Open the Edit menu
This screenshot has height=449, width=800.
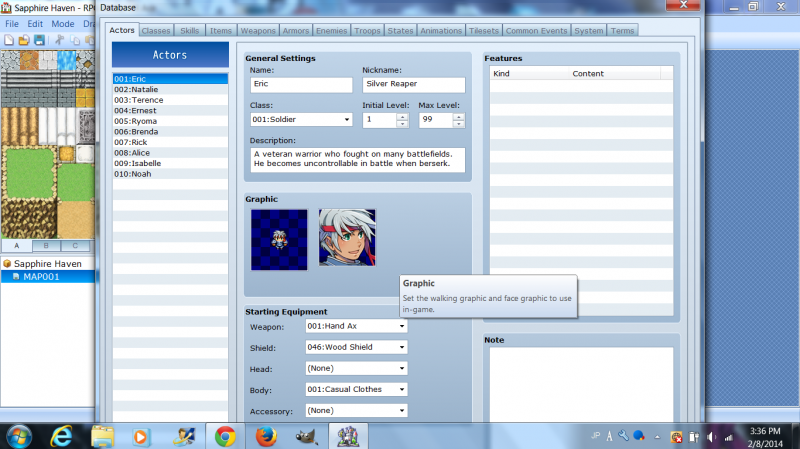pyautogui.click(x=35, y=23)
